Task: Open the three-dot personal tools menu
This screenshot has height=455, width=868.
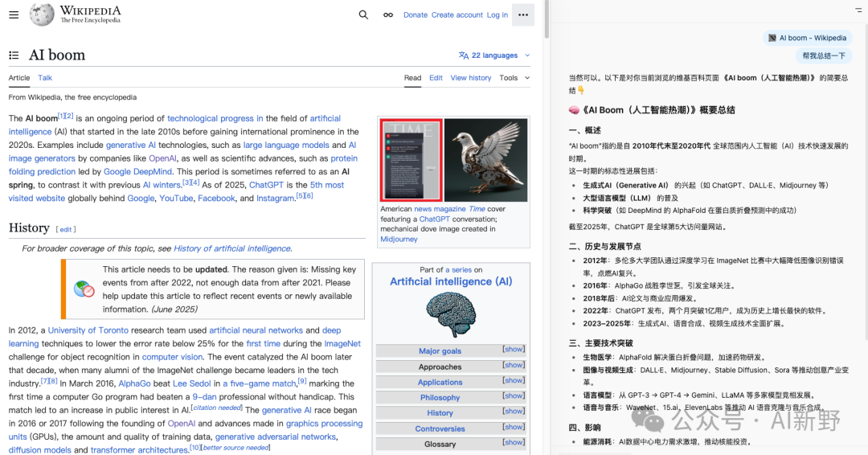Action: [x=523, y=15]
